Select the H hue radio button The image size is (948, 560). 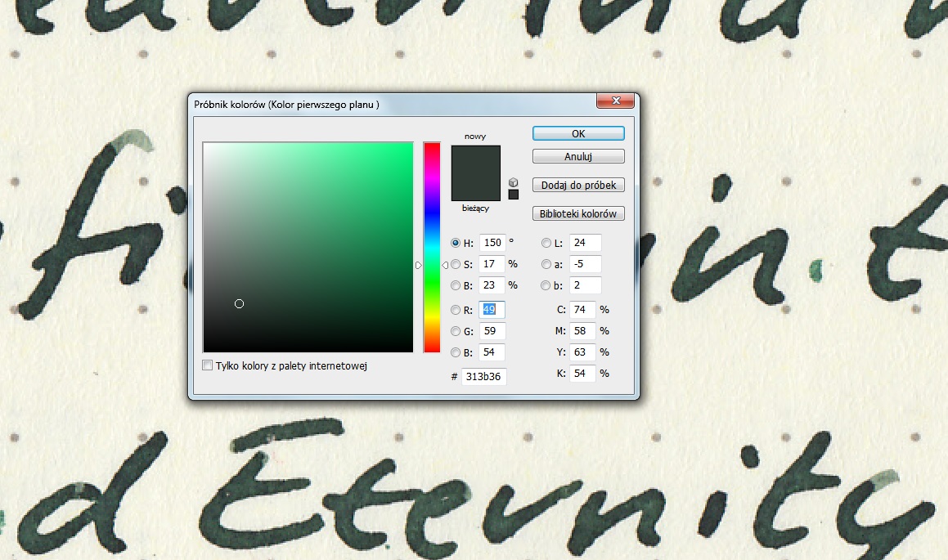pos(456,243)
